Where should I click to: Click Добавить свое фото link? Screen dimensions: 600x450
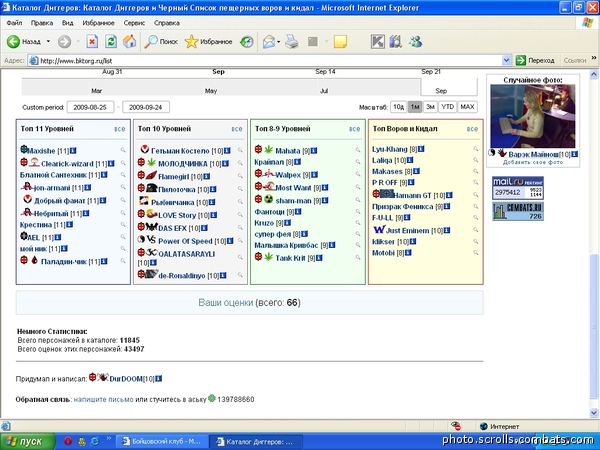(x=533, y=162)
